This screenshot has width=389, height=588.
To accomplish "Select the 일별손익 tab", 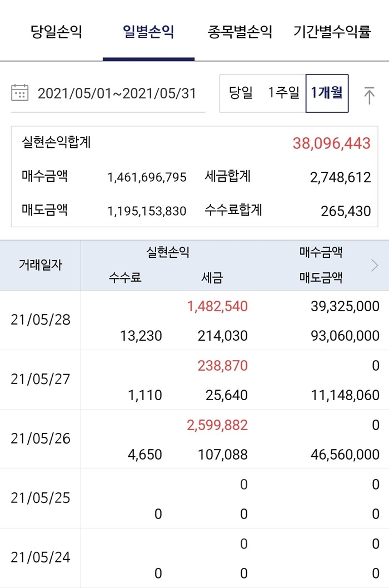I will 148,32.
